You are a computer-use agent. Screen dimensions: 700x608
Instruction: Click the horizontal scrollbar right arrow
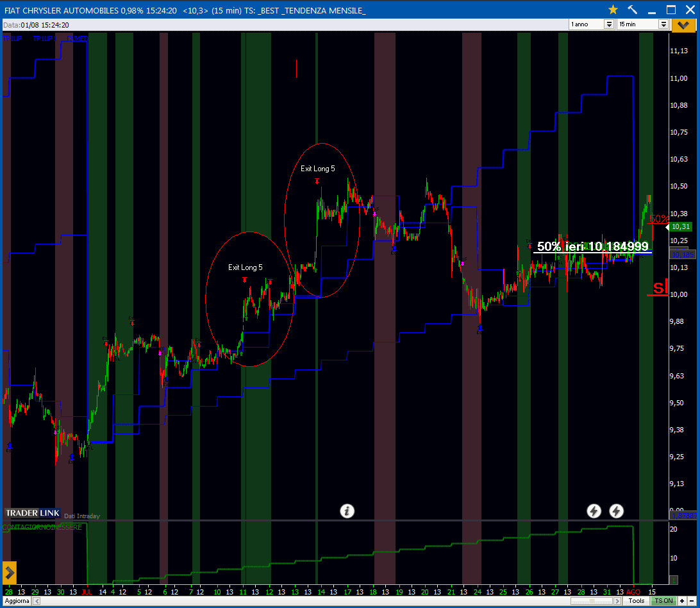617,601
